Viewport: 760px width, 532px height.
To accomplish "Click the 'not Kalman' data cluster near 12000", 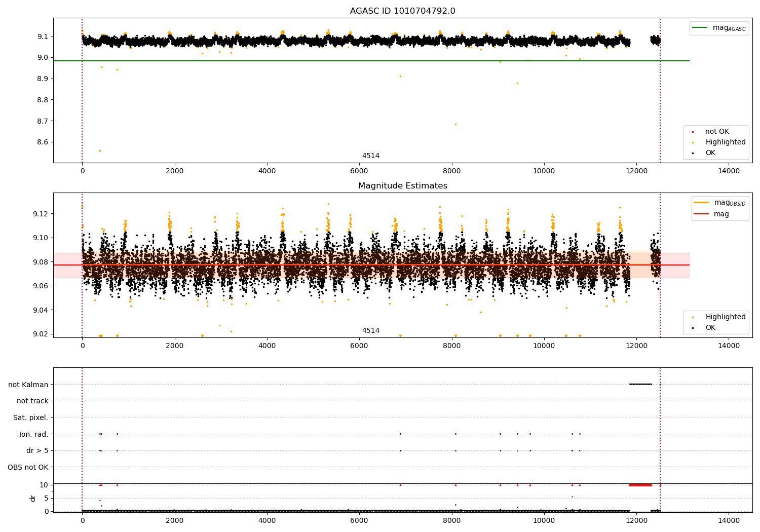I will pos(640,384).
